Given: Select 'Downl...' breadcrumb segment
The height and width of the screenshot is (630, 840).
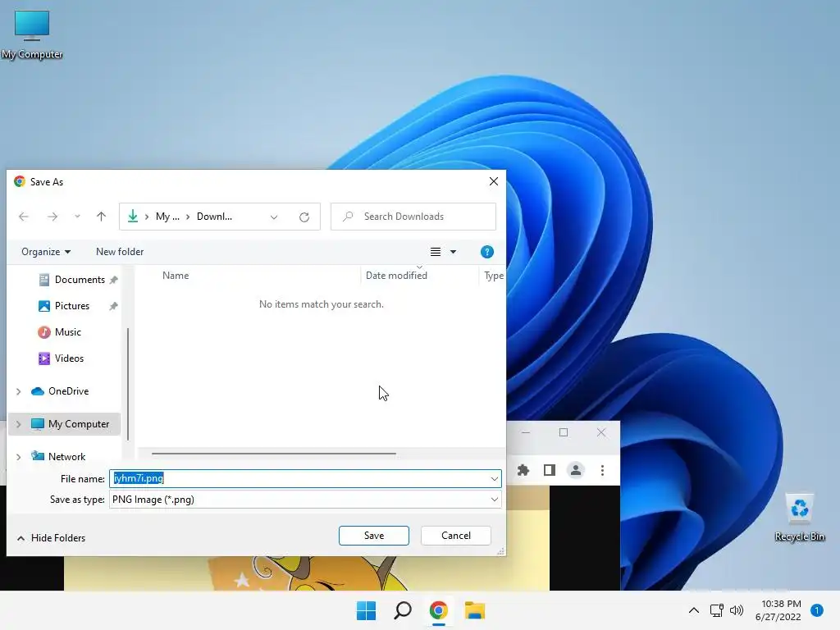Looking at the screenshot, I should pyautogui.click(x=214, y=217).
